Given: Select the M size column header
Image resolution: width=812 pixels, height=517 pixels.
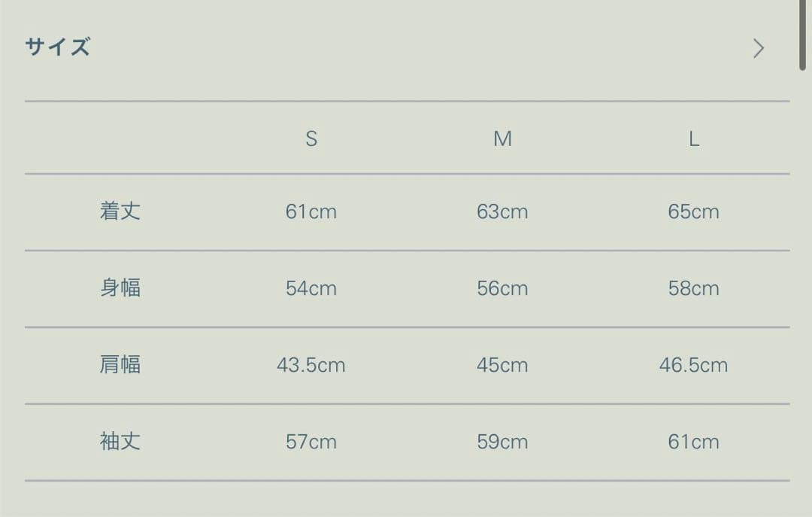Looking at the screenshot, I should click(x=502, y=138).
